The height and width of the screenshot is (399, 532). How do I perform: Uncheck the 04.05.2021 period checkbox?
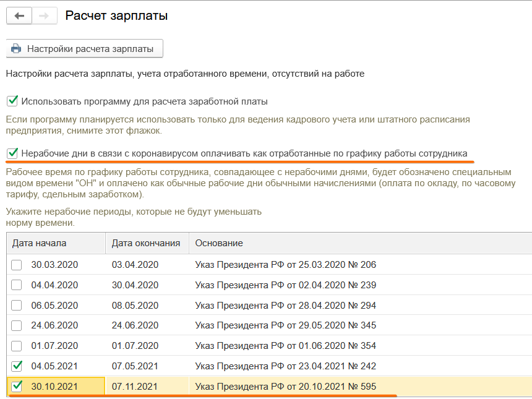click(x=17, y=366)
